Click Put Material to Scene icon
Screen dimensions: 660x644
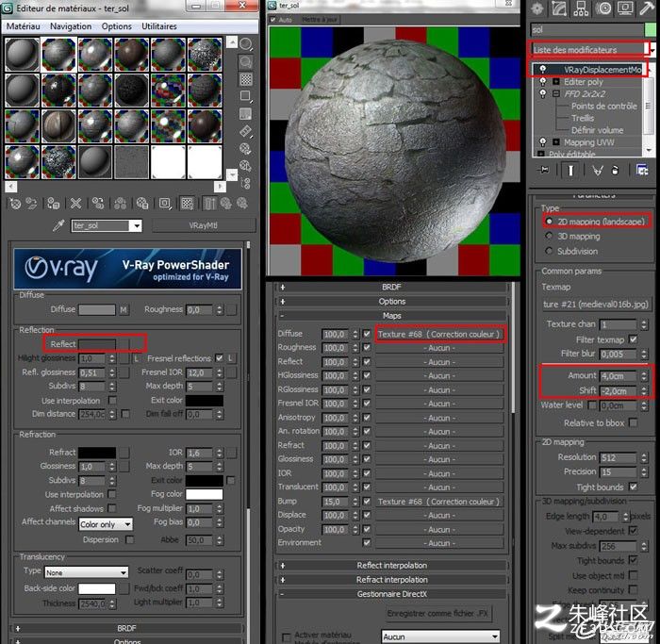pos(31,204)
